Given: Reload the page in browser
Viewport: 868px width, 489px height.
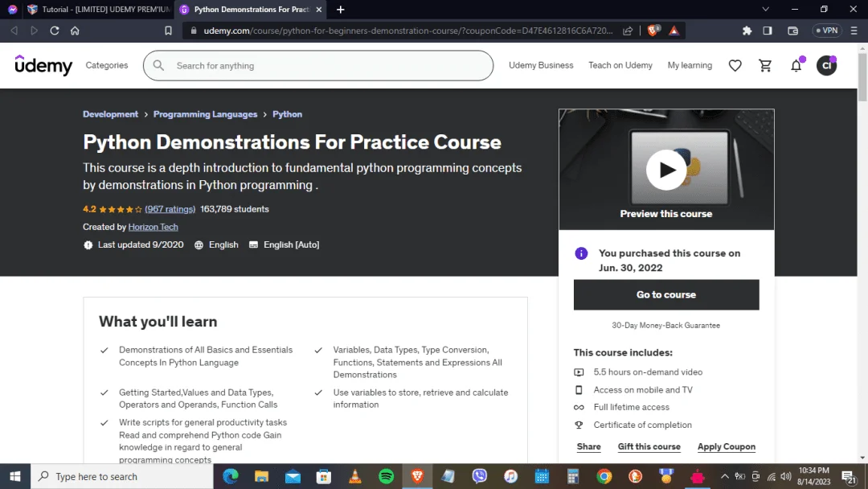Looking at the screenshot, I should click(55, 31).
